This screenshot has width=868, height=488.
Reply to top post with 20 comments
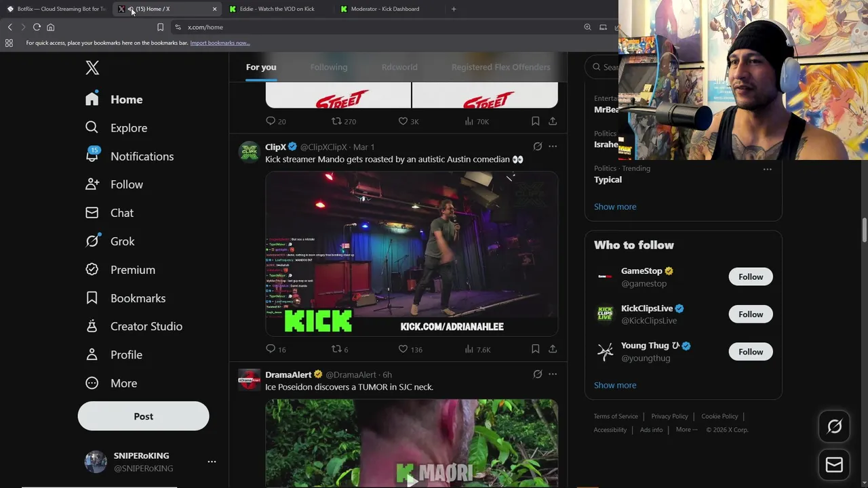point(275,121)
